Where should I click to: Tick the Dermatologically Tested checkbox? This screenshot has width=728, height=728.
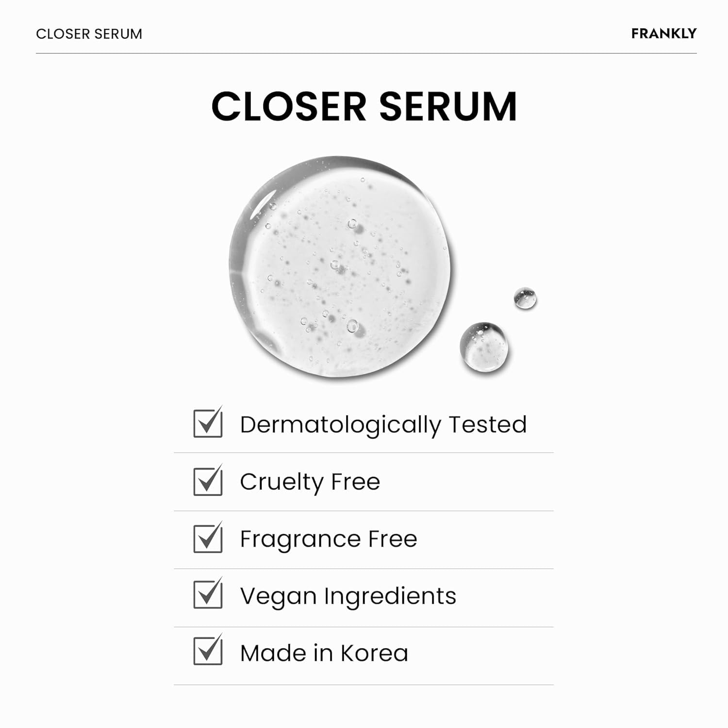[x=208, y=423]
